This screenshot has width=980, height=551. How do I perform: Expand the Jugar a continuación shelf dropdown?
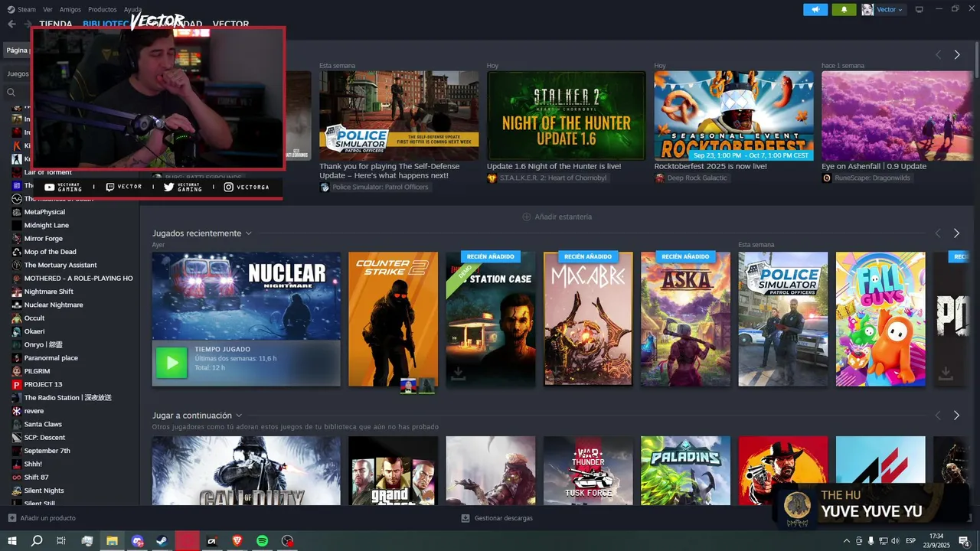[239, 416]
